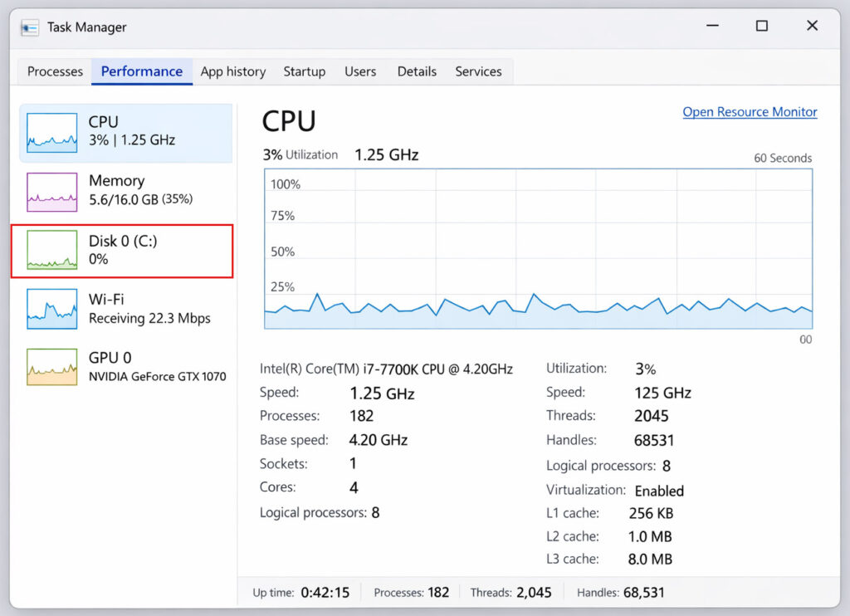Image resolution: width=850 pixels, height=616 pixels.
Task: Select the CPU mini graph in sidebar
Action: coord(51,133)
